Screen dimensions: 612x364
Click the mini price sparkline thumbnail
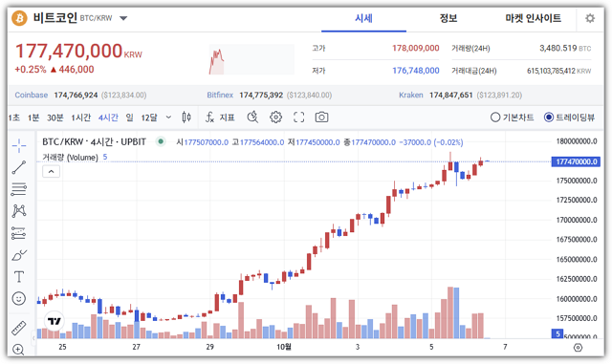[251, 59]
